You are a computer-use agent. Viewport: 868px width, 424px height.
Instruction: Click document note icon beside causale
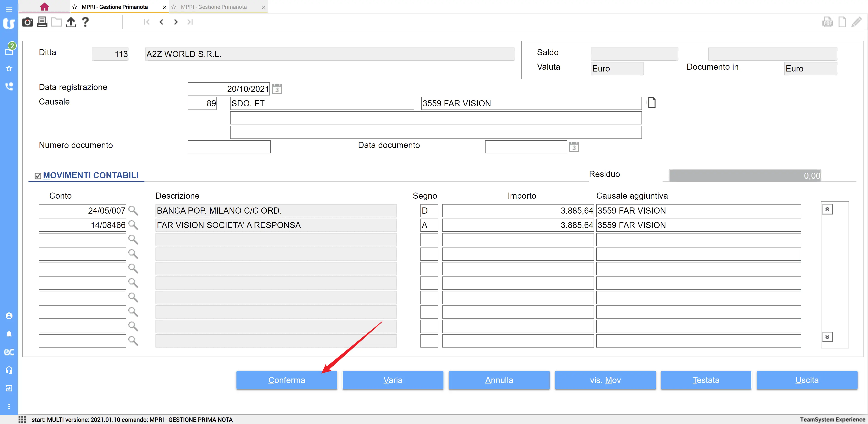click(652, 102)
